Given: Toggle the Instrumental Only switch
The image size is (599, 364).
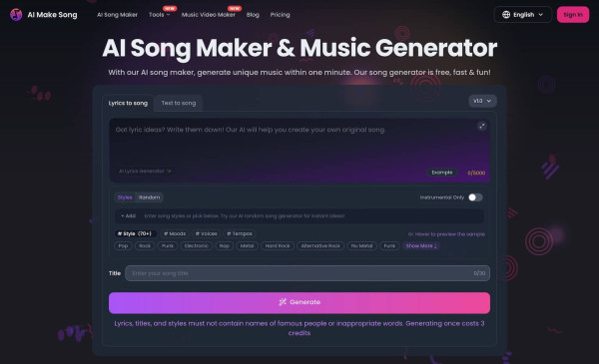Looking at the screenshot, I should (x=475, y=197).
